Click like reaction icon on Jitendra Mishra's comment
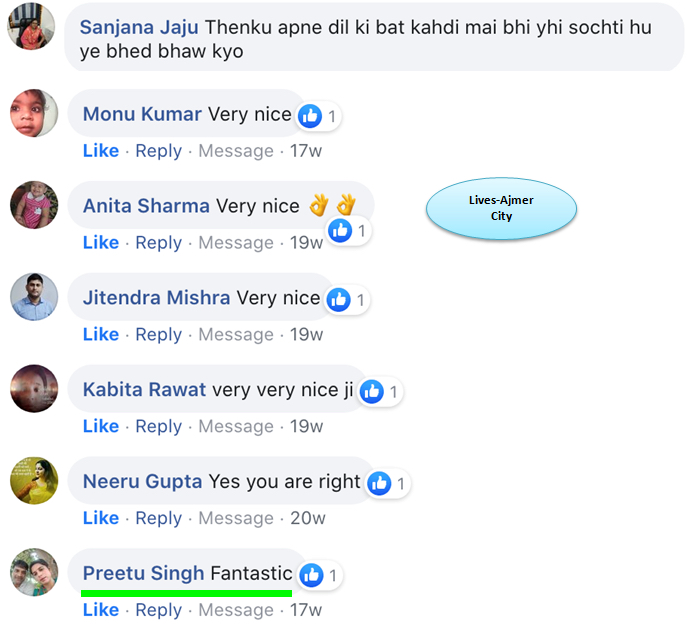 [339, 299]
